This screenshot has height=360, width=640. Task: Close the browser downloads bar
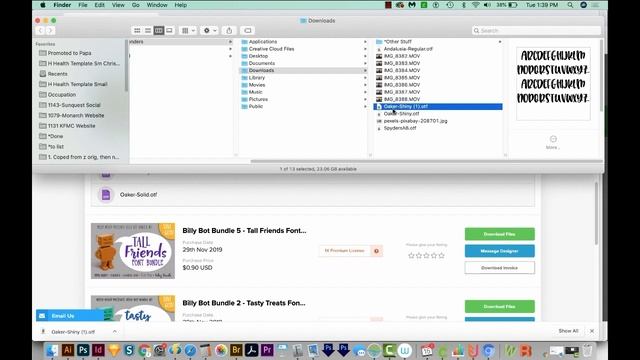pyautogui.click(x=592, y=331)
